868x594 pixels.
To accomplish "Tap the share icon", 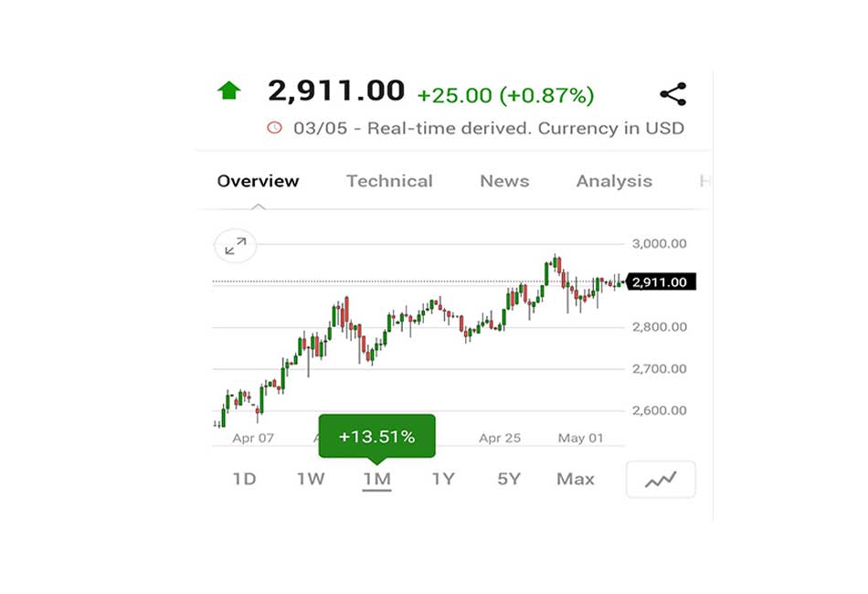I will coord(673,94).
